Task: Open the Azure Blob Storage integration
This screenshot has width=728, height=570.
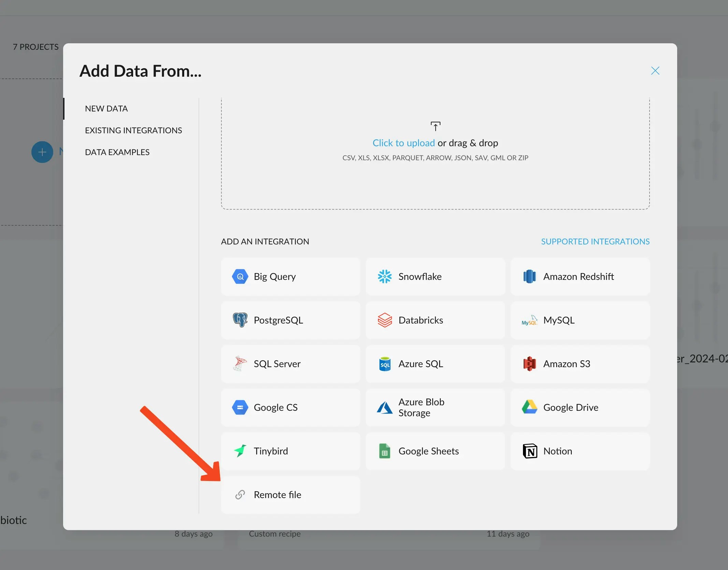Action: [435, 407]
